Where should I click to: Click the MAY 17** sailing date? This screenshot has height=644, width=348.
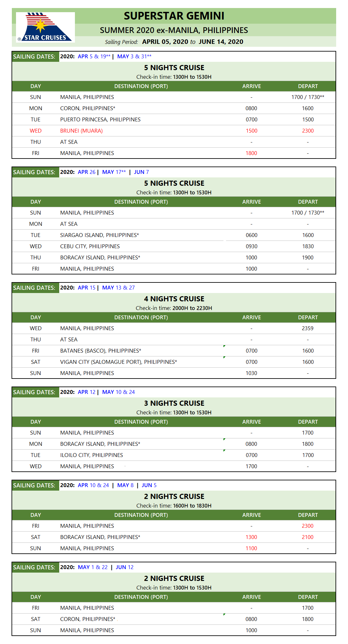tap(114, 172)
